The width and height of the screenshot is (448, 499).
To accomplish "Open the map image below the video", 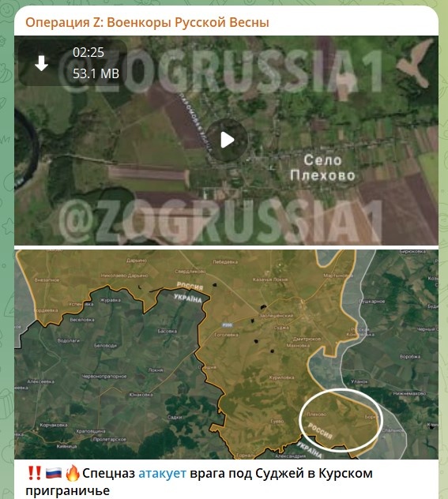I will (227, 354).
